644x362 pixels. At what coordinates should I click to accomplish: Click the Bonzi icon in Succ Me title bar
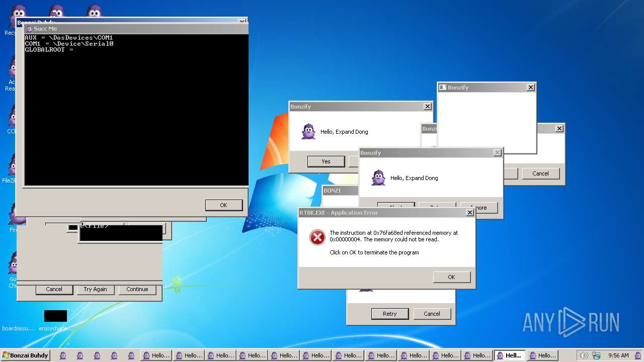[29, 29]
